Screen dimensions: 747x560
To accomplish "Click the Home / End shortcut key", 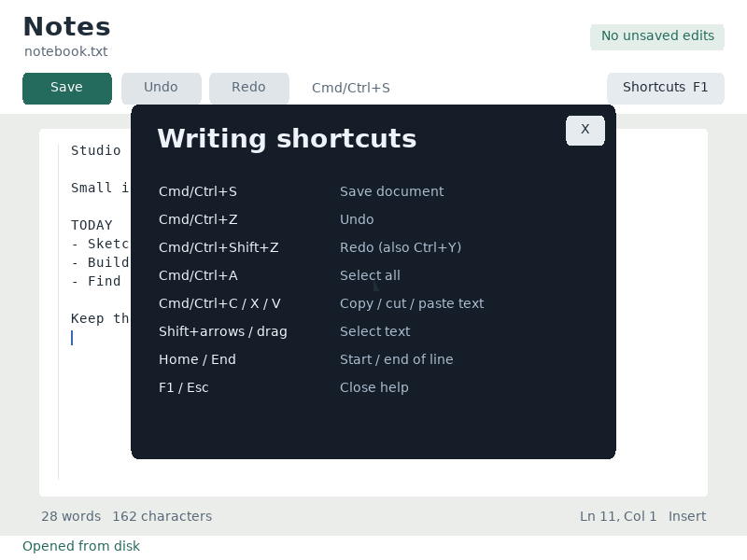I will coord(197,359).
